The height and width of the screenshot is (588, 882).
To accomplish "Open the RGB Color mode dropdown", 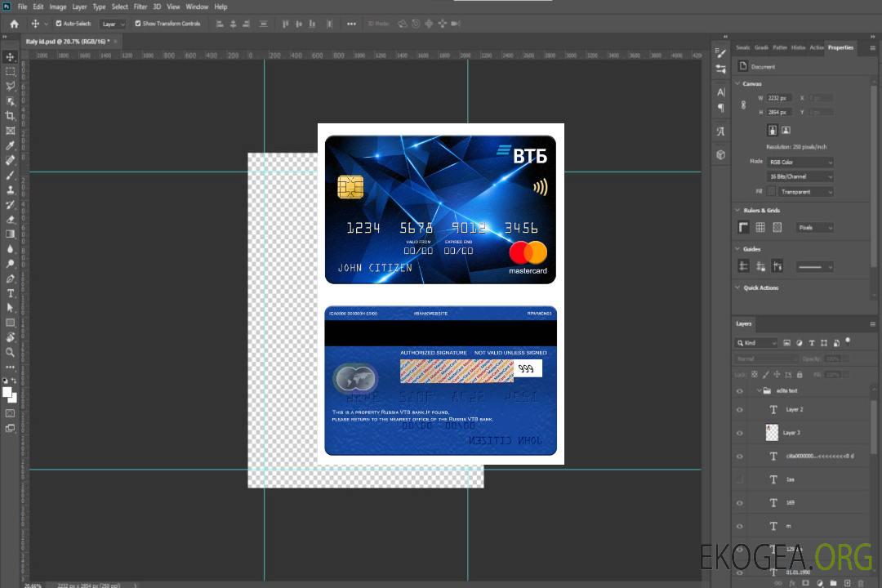I will (800, 162).
